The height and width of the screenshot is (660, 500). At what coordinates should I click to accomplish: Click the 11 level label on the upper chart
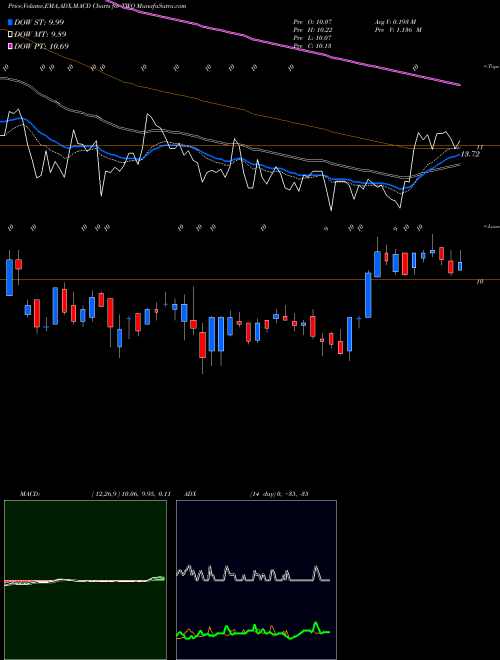[x=480, y=147]
